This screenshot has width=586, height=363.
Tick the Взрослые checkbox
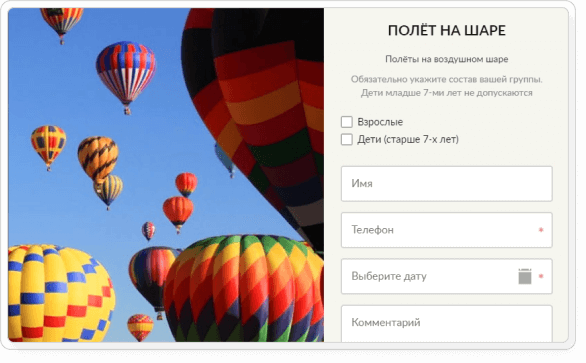(346, 122)
